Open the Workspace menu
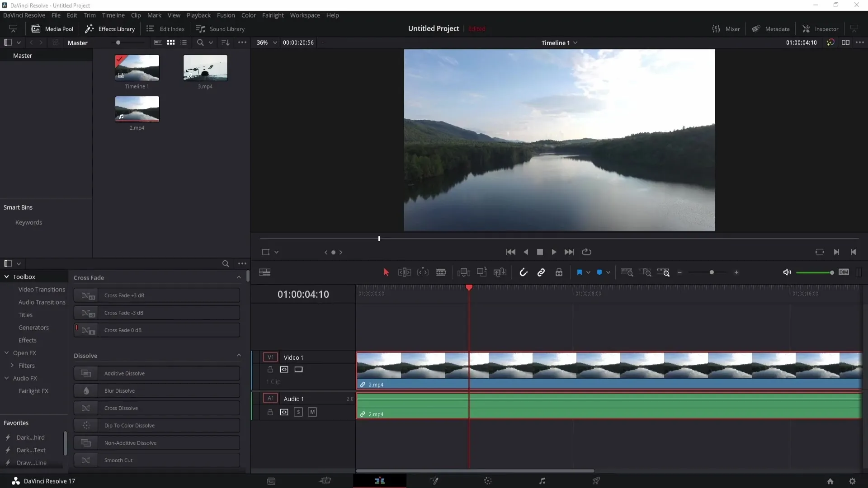 pos(305,15)
